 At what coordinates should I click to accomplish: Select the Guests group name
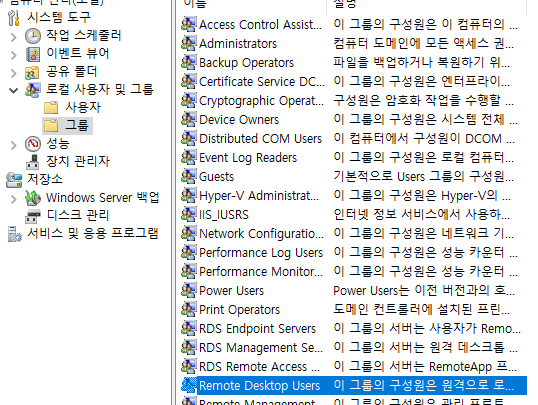(216, 176)
